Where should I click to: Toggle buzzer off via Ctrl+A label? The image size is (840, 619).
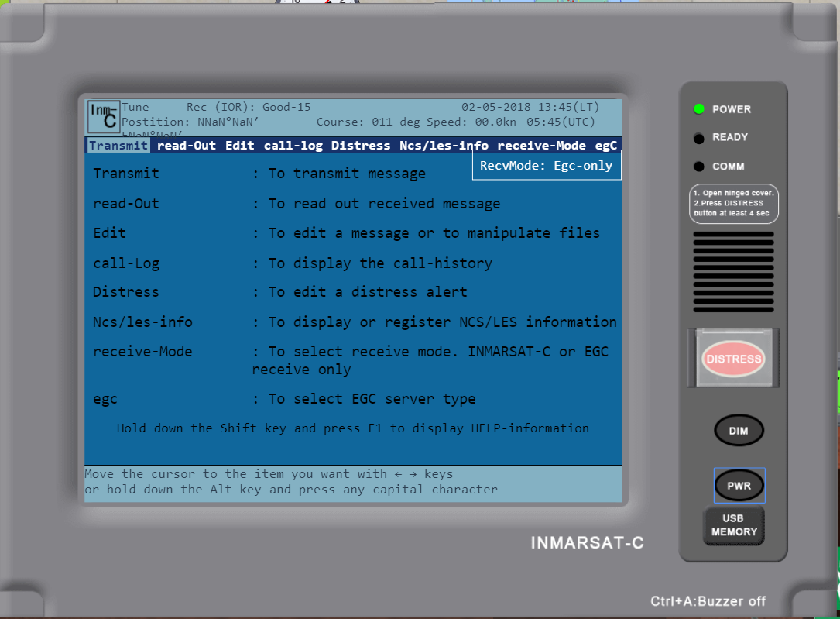click(707, 601)
